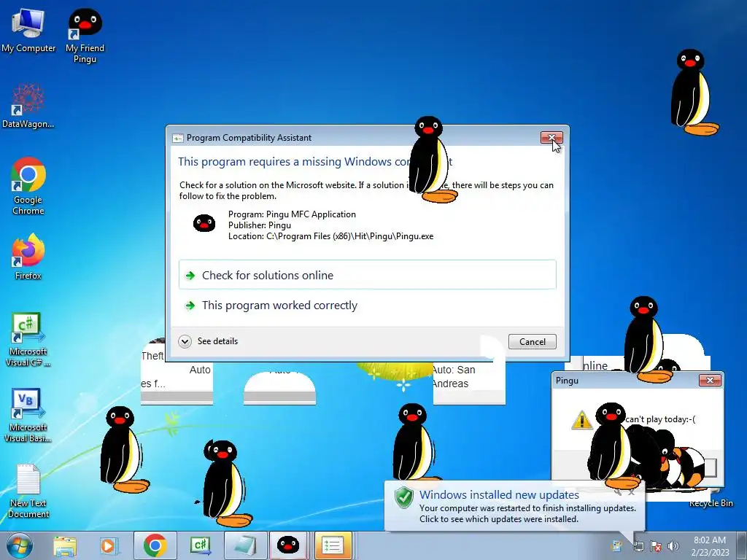The width and height of the screenshot is (747, 560).
Task: Click the penguin overlapping the dialog title
Action: [x=431, y=159]
